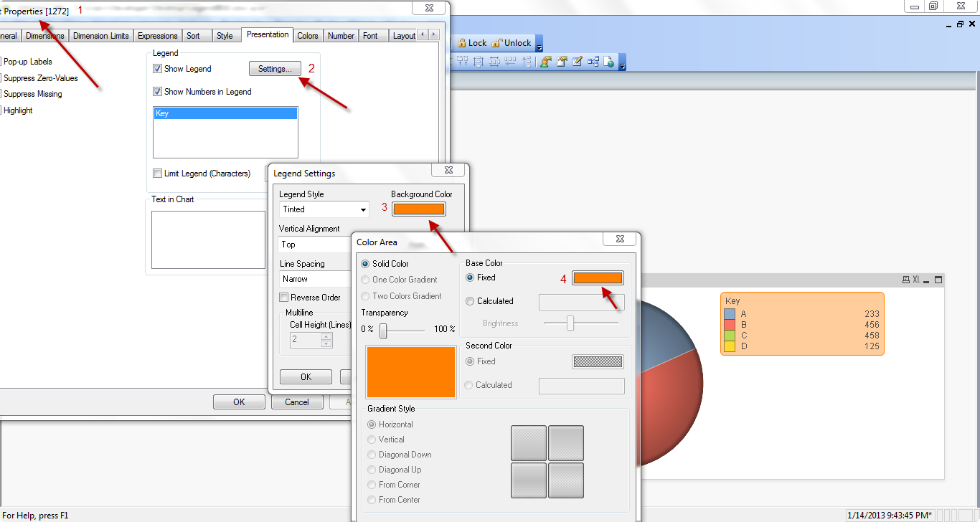This screenshot has height=522, width=980.
Task: Click the green legend square for C
Action: [730, 336]
